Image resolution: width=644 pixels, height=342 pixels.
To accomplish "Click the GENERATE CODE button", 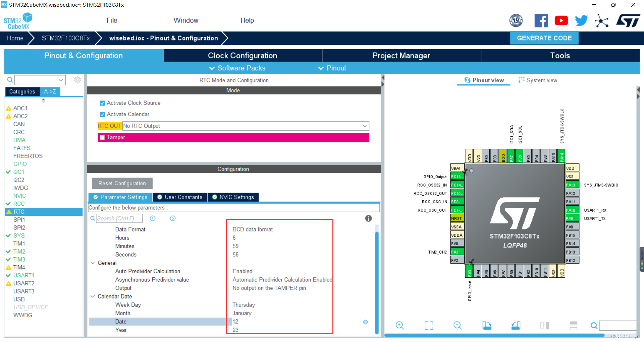I will (x=544, y=38).
